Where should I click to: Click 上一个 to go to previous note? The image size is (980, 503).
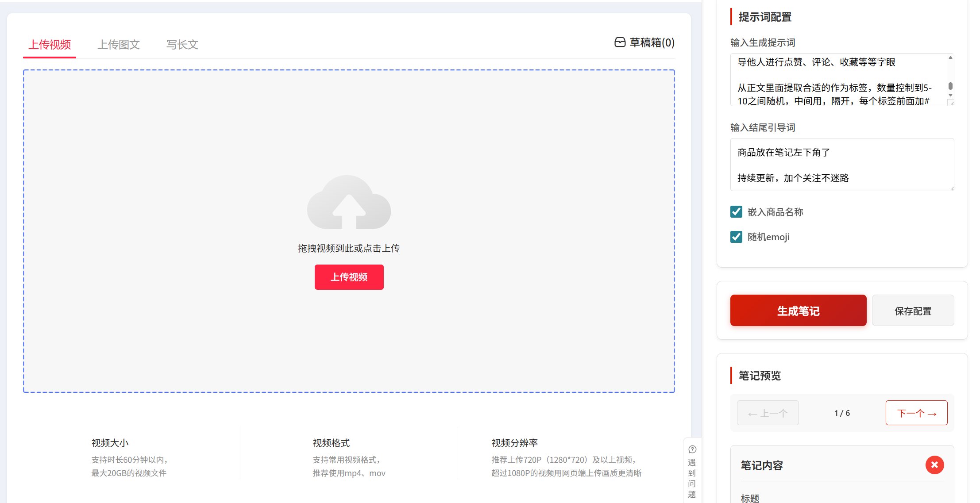point(768,412)
